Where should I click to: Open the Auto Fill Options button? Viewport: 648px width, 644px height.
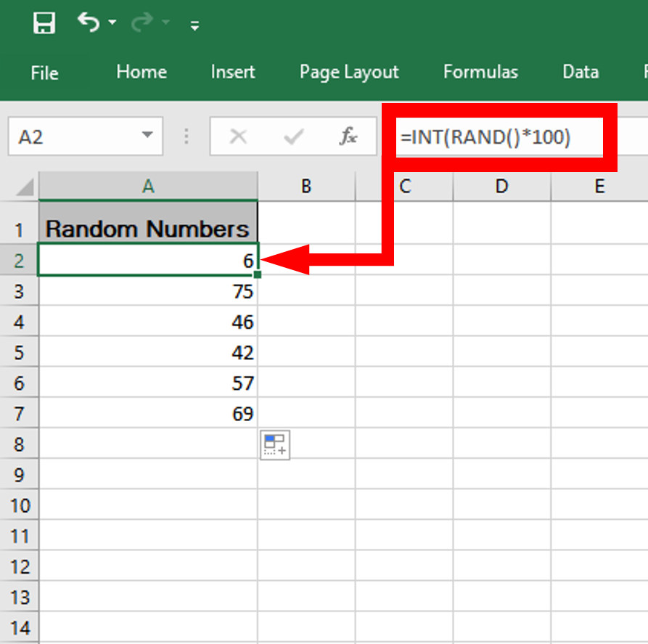pyautogui.click(x=275, y=445)
